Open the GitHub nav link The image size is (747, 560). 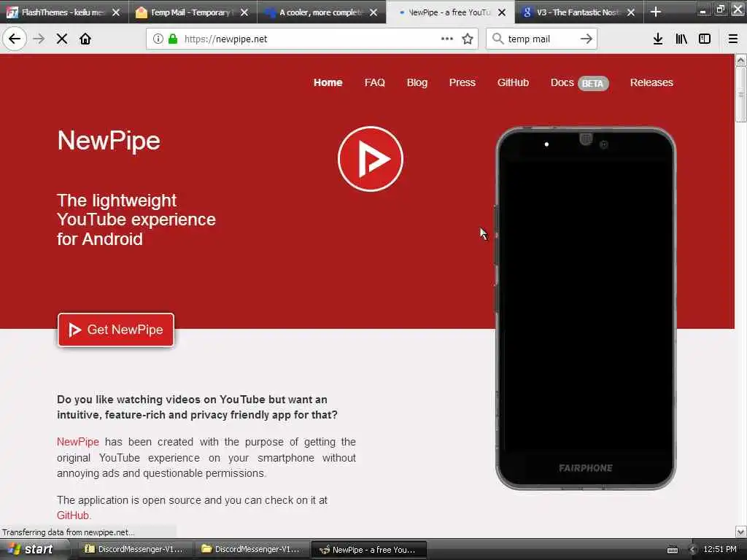tap(513, 82)
